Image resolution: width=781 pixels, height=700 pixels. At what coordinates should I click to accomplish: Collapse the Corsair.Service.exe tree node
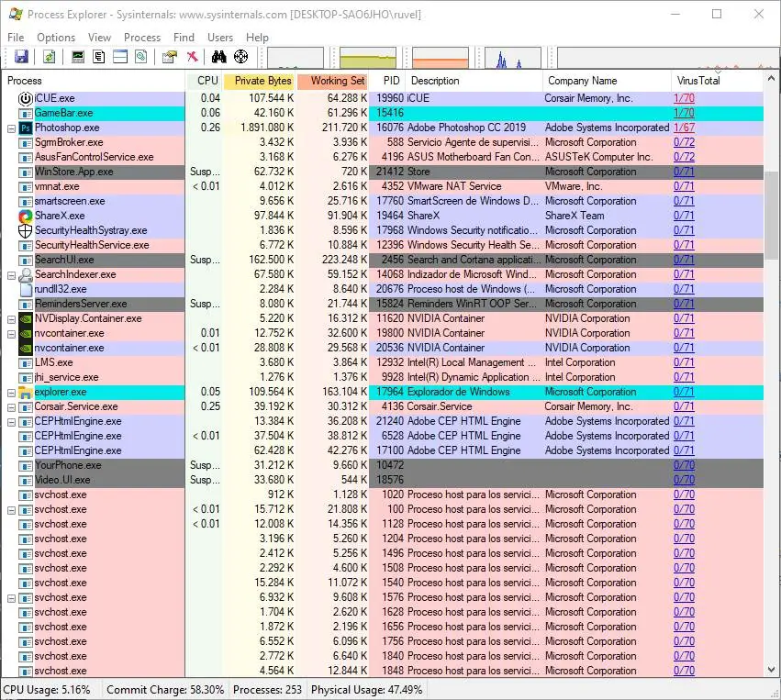pyautogui.click(x=11, y=407)
